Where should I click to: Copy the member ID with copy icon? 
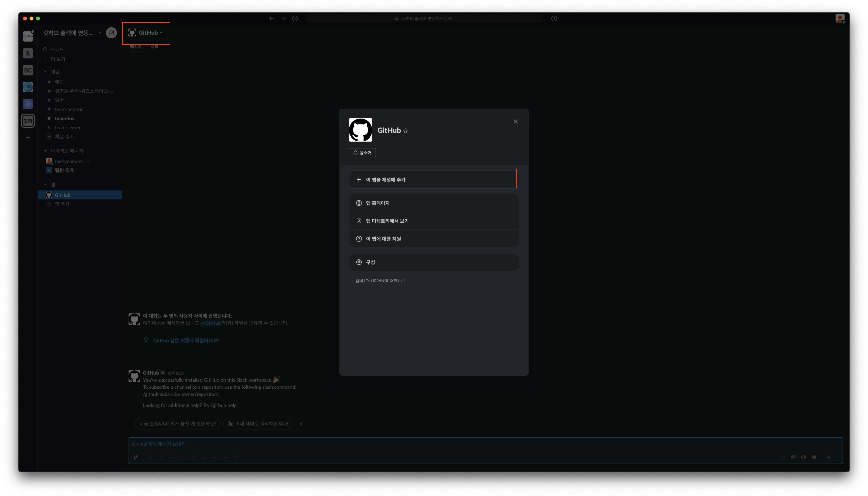click(x=403, y=281)
